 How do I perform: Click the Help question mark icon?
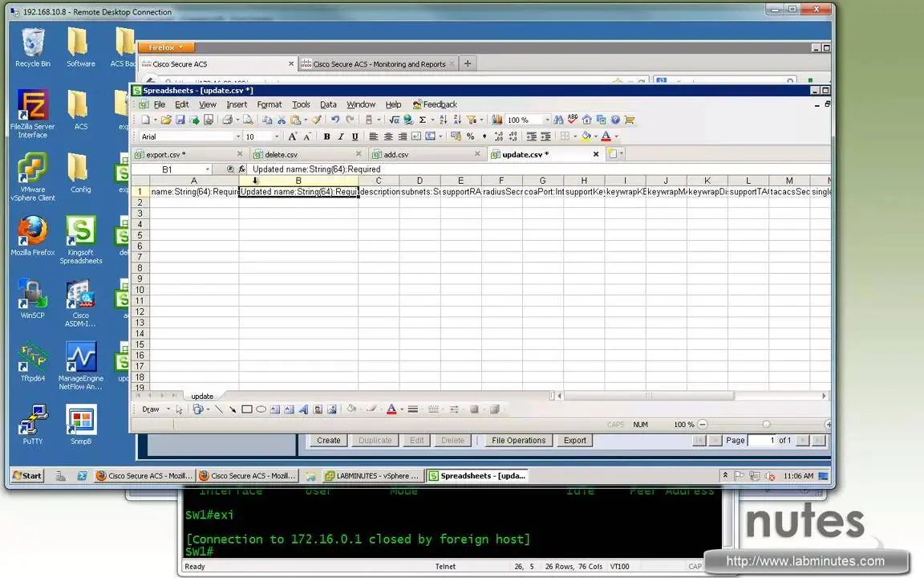(615, 120)
